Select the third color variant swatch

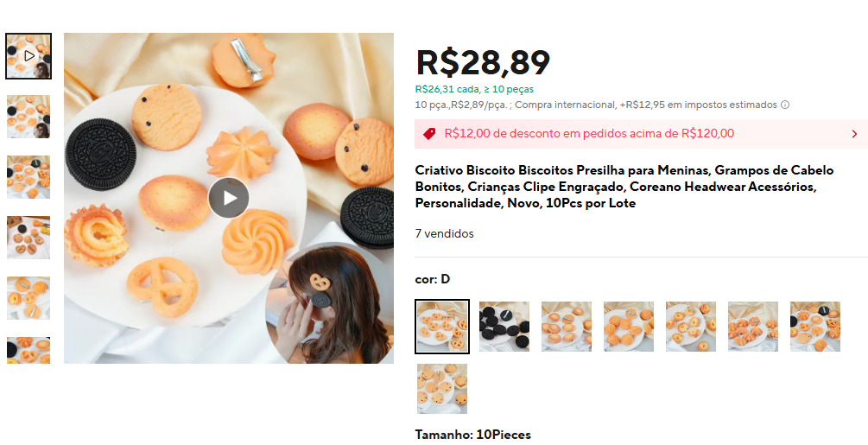coord(567,327)
